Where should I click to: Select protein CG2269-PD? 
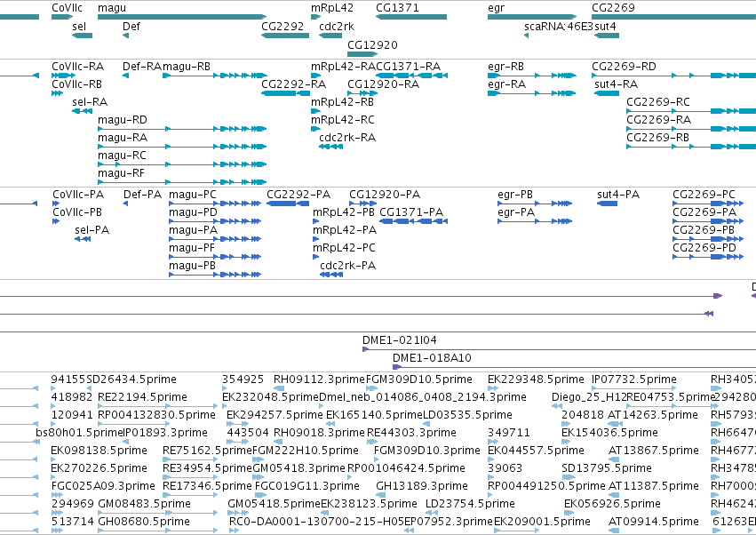click(x=704, y=248)
